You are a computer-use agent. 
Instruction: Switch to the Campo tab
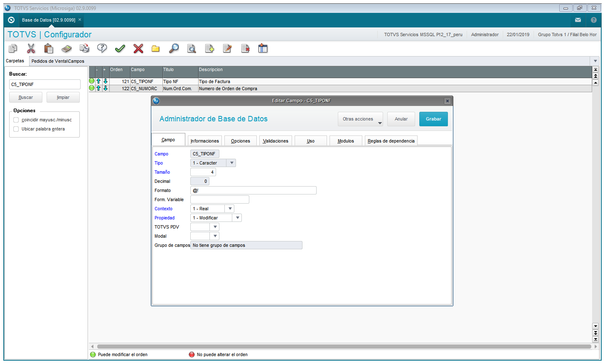tap(168, 140)
